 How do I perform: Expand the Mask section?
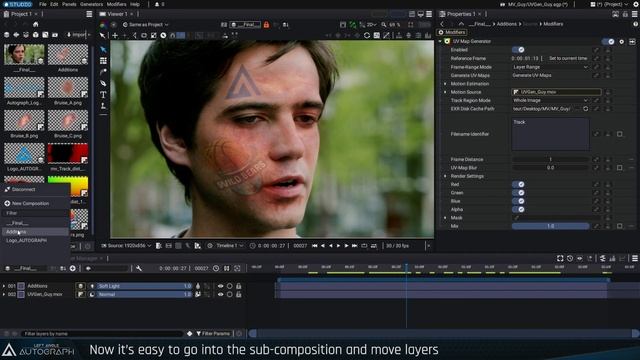click(x=445, y=218)
